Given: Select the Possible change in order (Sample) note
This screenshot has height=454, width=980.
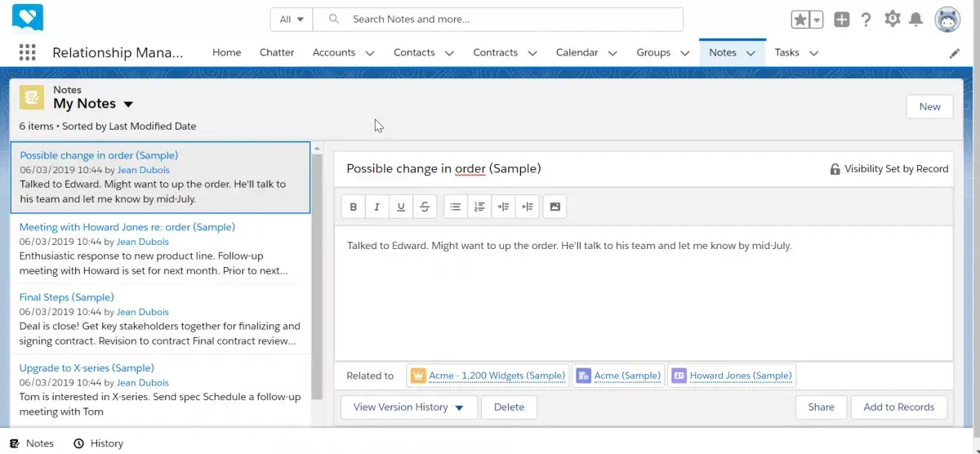Looking at the screenshot, I should 160,177.
